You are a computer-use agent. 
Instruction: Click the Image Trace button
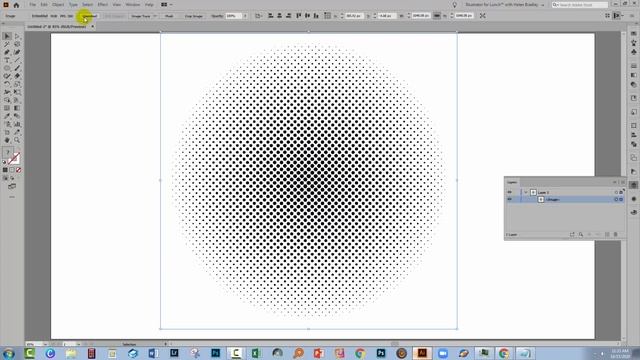pos(141,16)
